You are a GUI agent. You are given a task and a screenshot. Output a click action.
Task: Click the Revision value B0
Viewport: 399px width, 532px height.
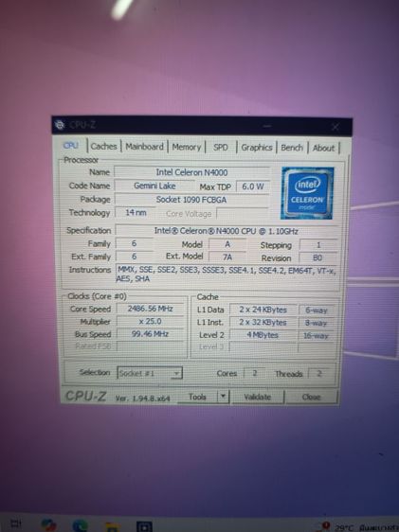click(x=317, y=257)
